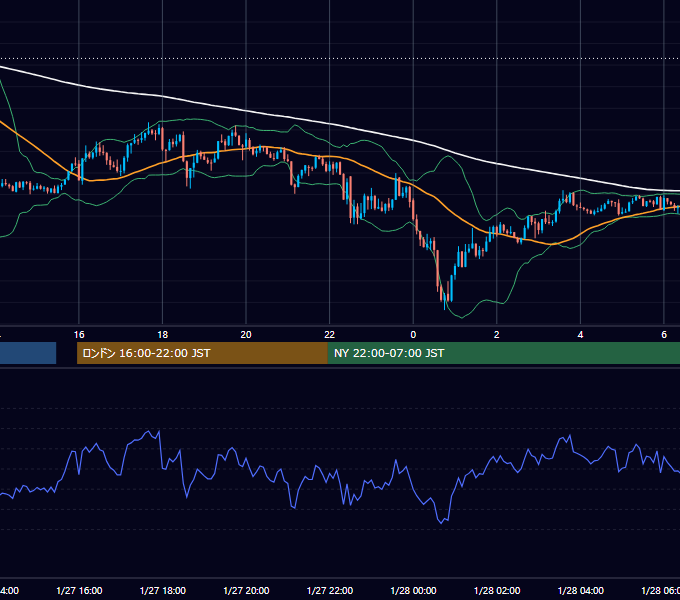This screenshot has width=680, height=600.
Task: Click the ロンドン 16:00-22:00 JST session bar
Action: click(202, 353)
